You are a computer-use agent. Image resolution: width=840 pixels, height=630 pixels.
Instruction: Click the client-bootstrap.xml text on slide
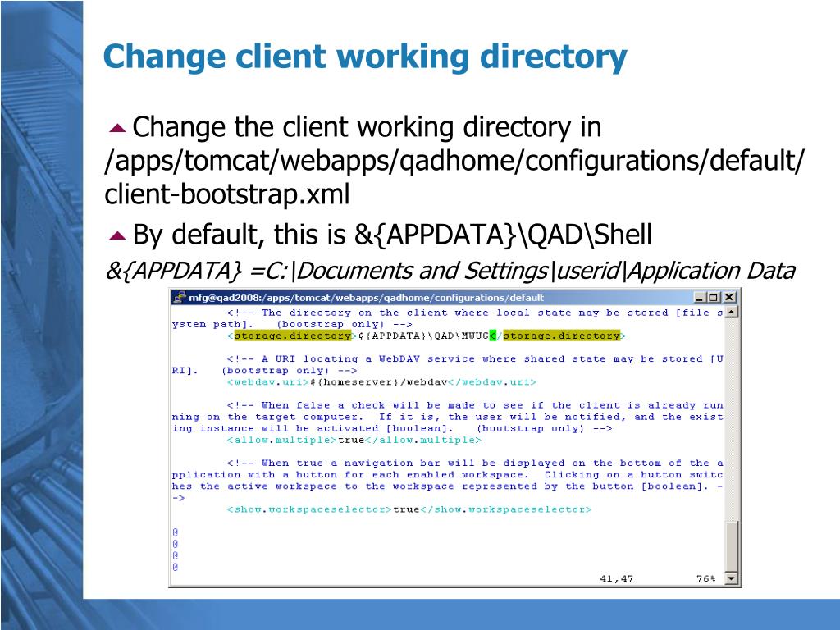226,194
